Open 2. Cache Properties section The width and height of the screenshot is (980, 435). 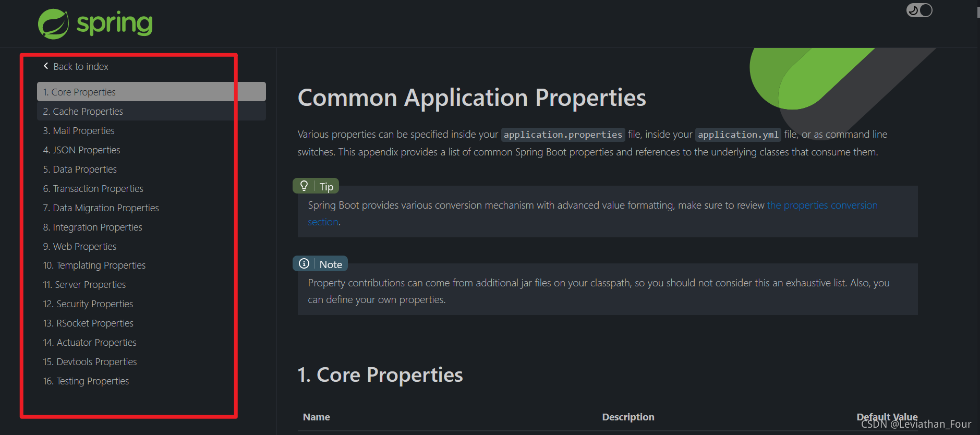point(151,111)
